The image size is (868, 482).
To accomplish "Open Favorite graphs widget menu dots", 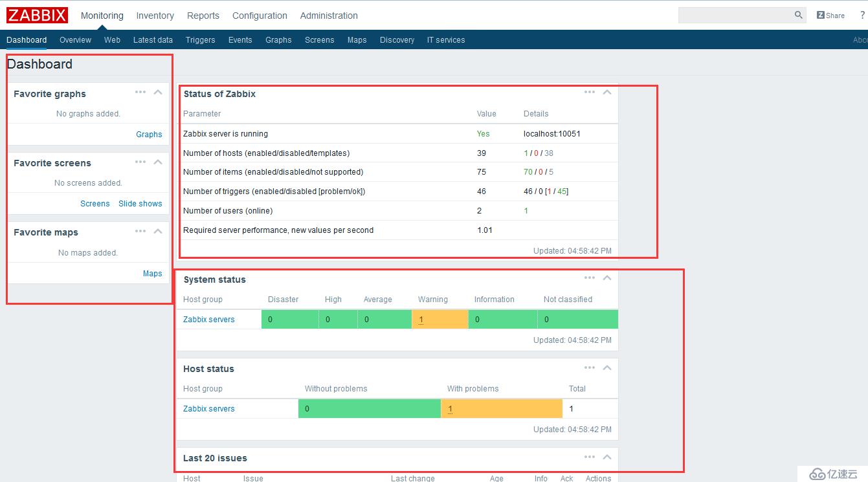I will [x=140, y=92].
